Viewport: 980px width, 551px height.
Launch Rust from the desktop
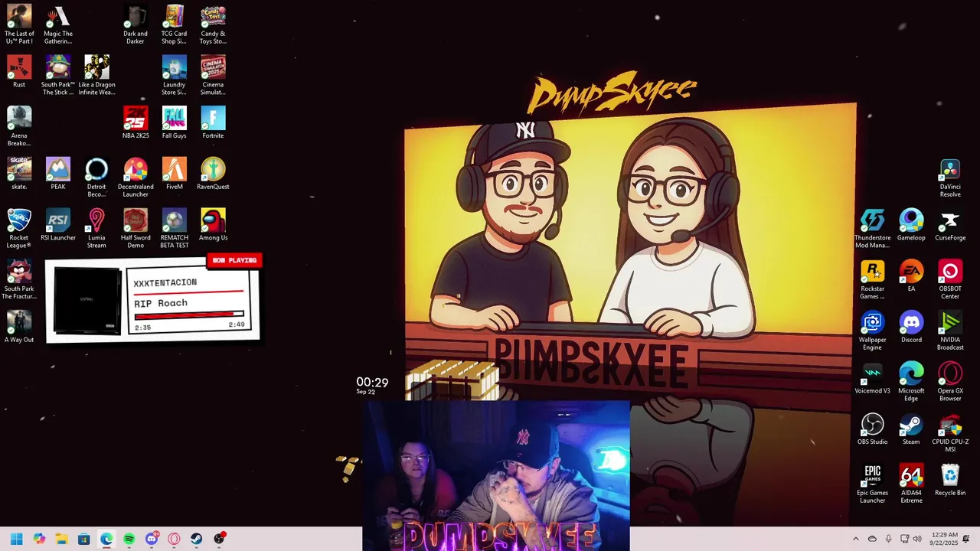(x=19, y=71)
